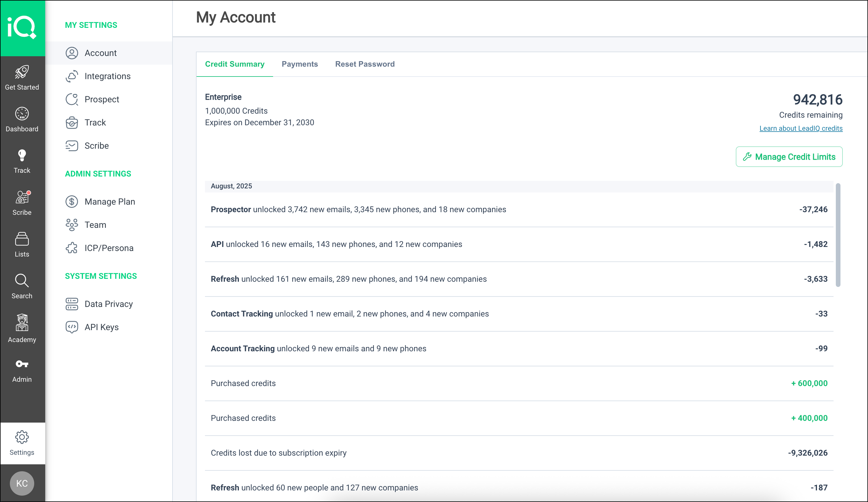Open the Manage Plan settings

110,201
